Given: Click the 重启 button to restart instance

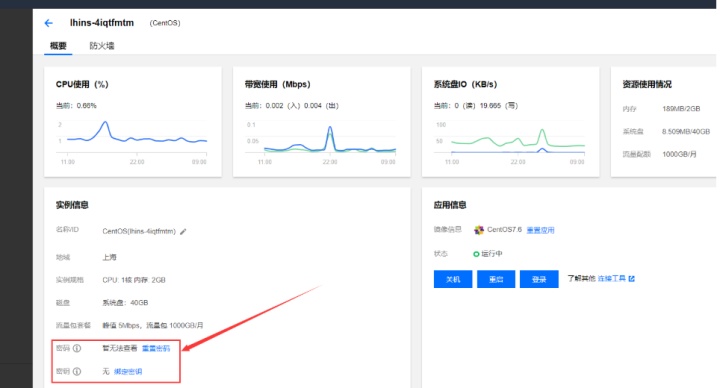Looking at the screenshot, I should pyautogui.click(x=496, y=279).
